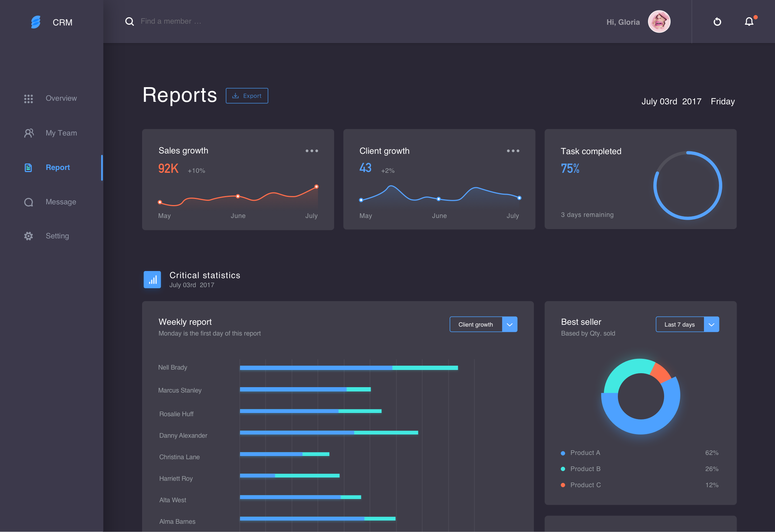Expand the Sales growth options menu
The image size is (775, 532).
[x=312, y=151]
